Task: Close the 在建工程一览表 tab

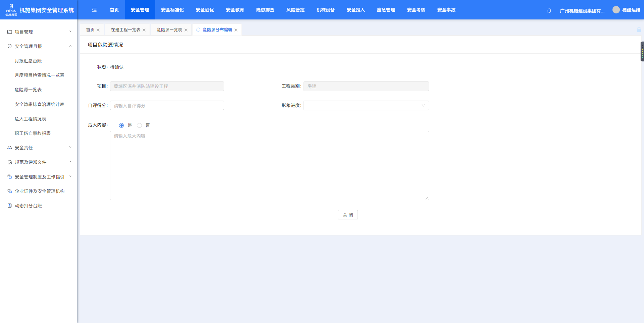Action: (144, 30)
